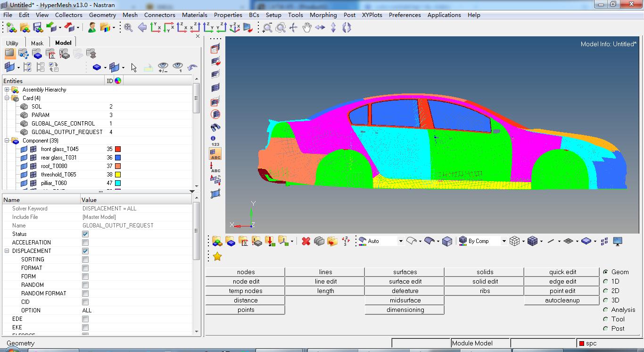Select the Post radio button
Image resolution: width=644 pixels, height=352 pixels.
605,328
